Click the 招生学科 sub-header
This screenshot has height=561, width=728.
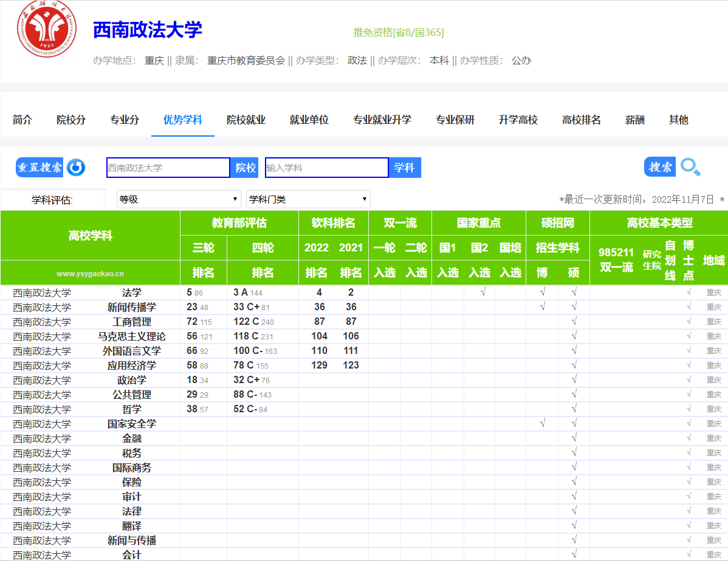558,248
